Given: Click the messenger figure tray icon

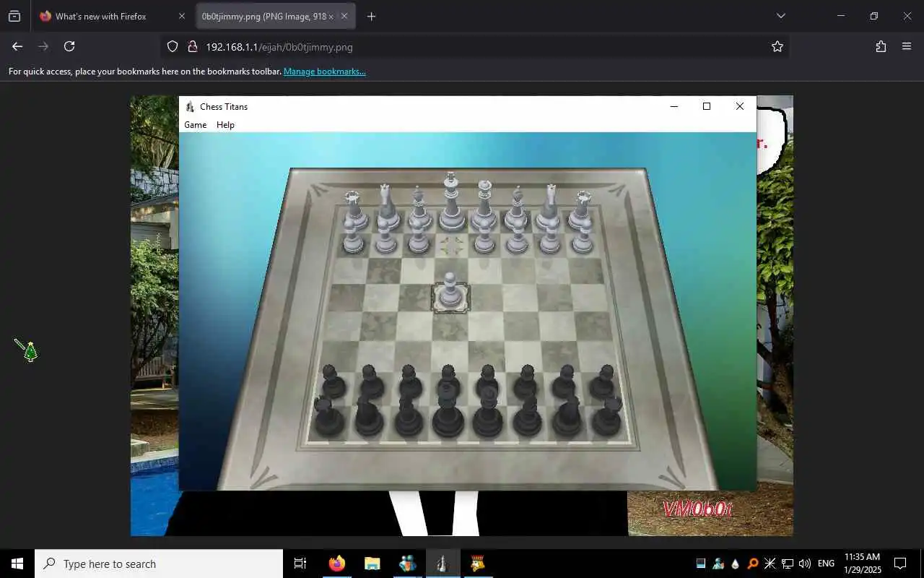Looking at the screenshot, I should click(718, 564).
